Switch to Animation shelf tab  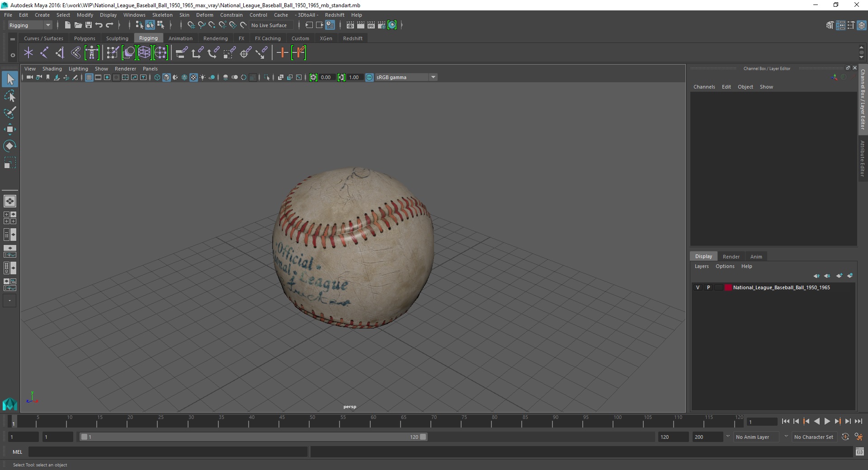[180, 38]
